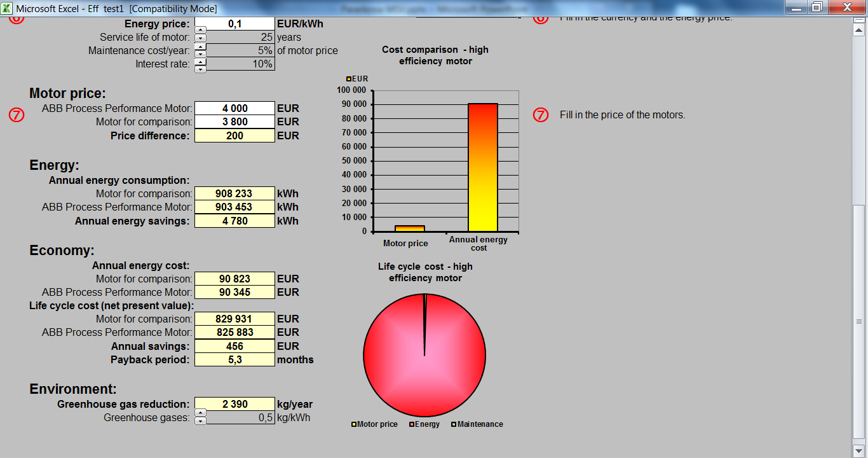Image resolution: width=868 pixels, height=458 pixels.
Task: Click the Economy: section heading
Action: [x=62, y=250]
